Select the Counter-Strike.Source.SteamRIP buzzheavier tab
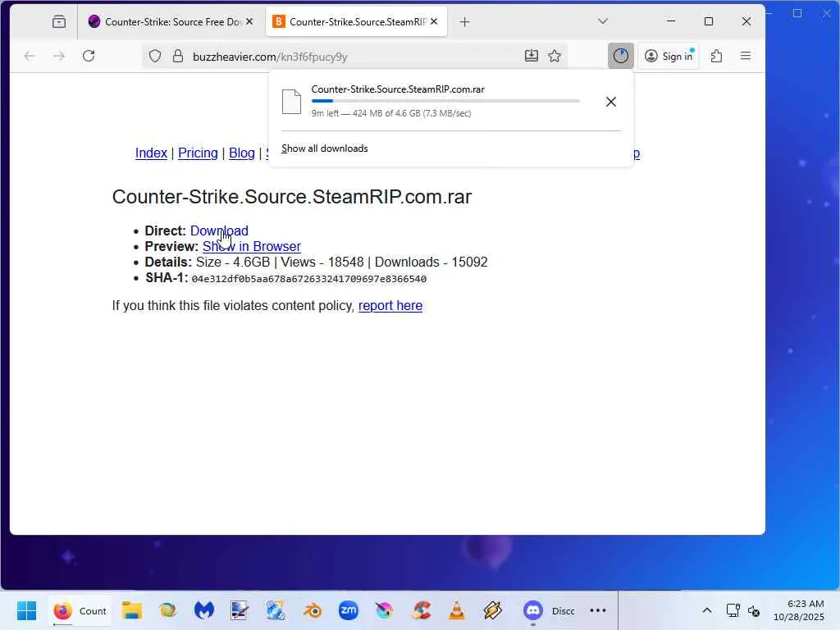The image size is (840, 630). [356, 21]
